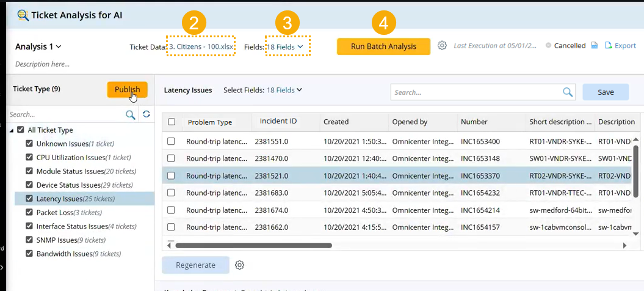
Task: Click the report icon next to Cancelled
Action: coord(594,46)
